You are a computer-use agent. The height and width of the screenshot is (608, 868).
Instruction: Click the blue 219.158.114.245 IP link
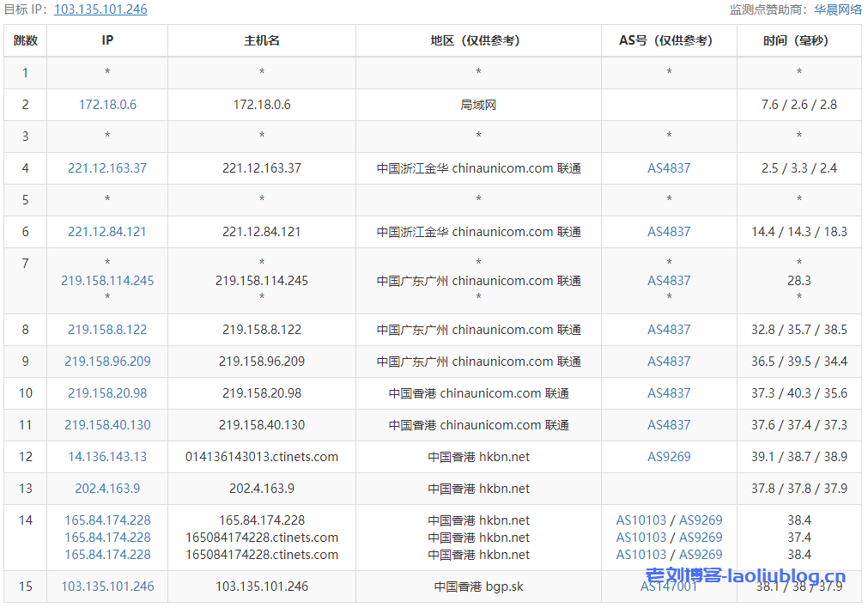[x=107, y=281]
